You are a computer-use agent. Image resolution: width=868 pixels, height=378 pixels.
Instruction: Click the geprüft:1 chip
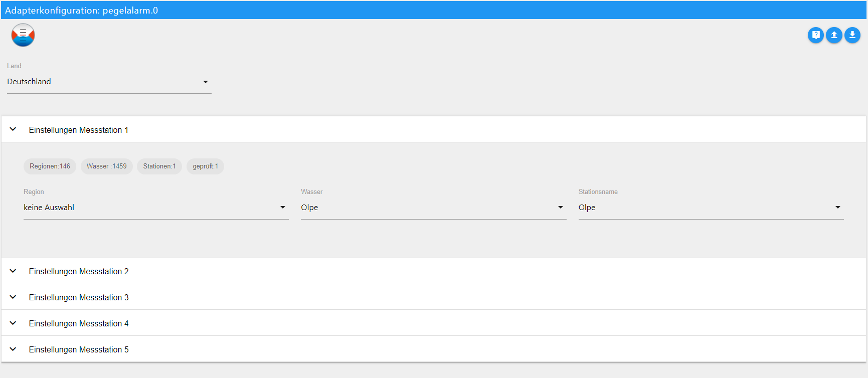pos(205,166)
